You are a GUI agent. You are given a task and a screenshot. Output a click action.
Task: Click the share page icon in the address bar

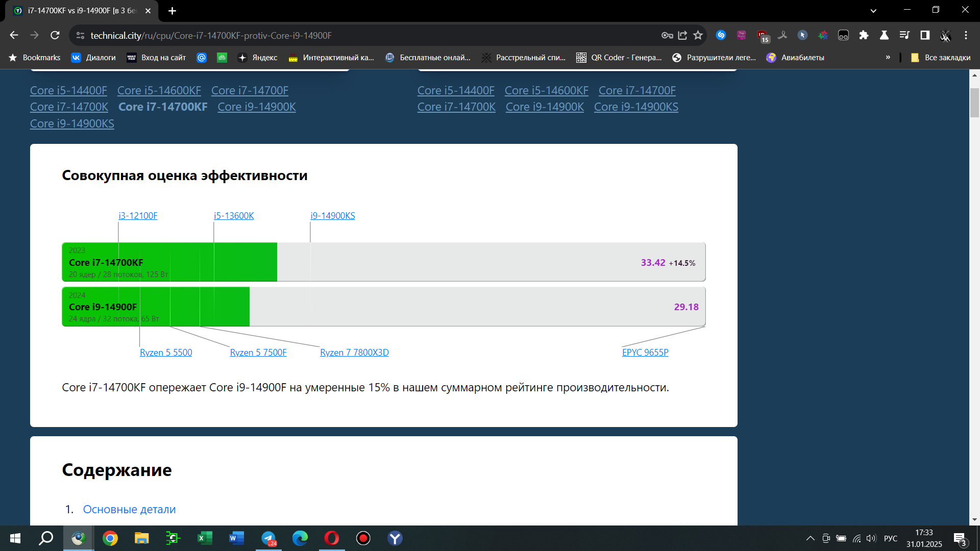click(x=682, y=35)
